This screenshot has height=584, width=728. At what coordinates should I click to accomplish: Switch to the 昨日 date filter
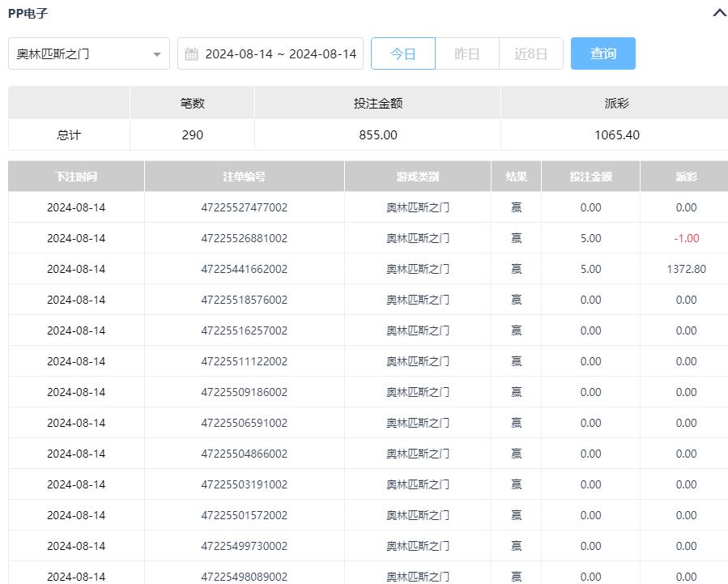tap(467, 54)
